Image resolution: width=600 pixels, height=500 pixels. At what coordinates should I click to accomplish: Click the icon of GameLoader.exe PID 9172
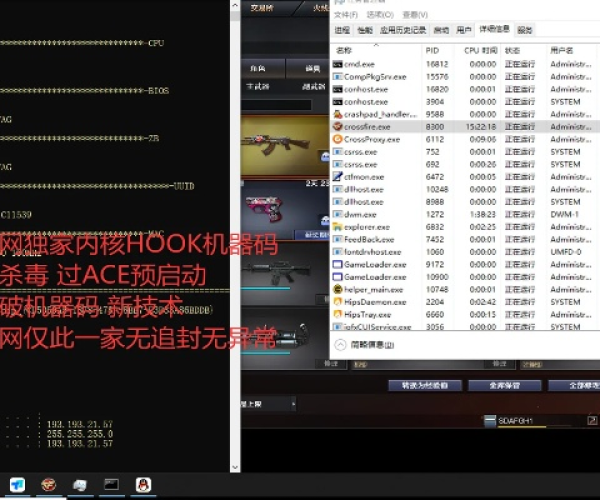[x=338, y=264]
